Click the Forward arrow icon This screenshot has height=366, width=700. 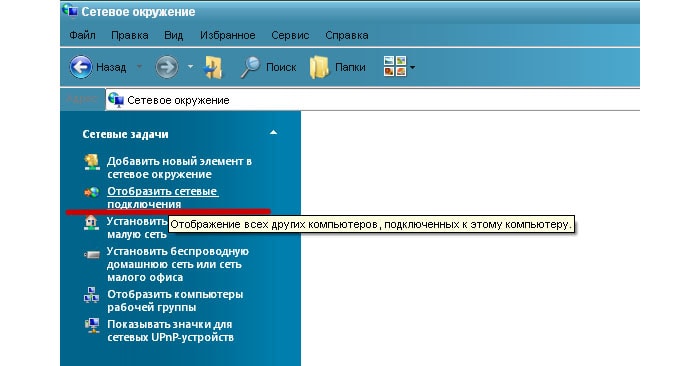coord(167,67)
